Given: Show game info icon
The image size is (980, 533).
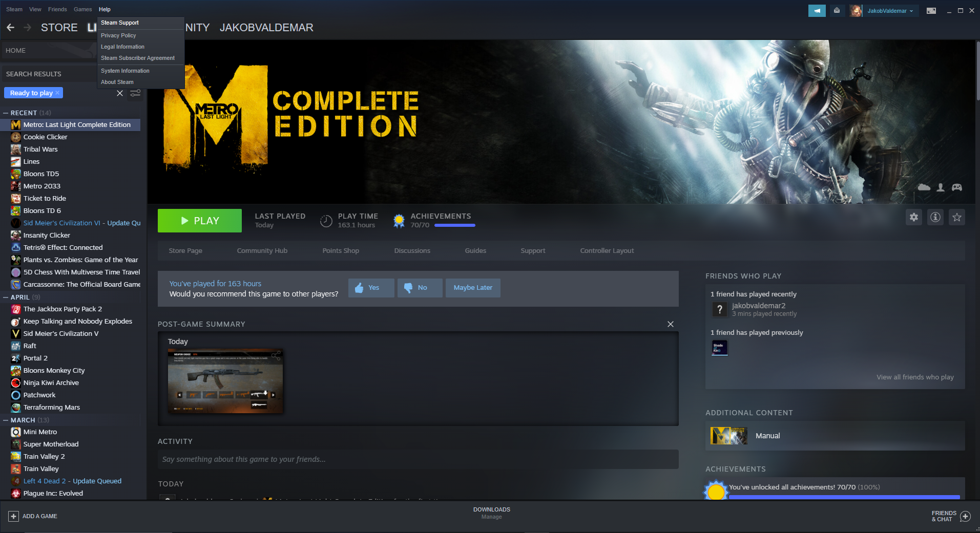Looking at the screenshot, I should (x=935, y=217).
